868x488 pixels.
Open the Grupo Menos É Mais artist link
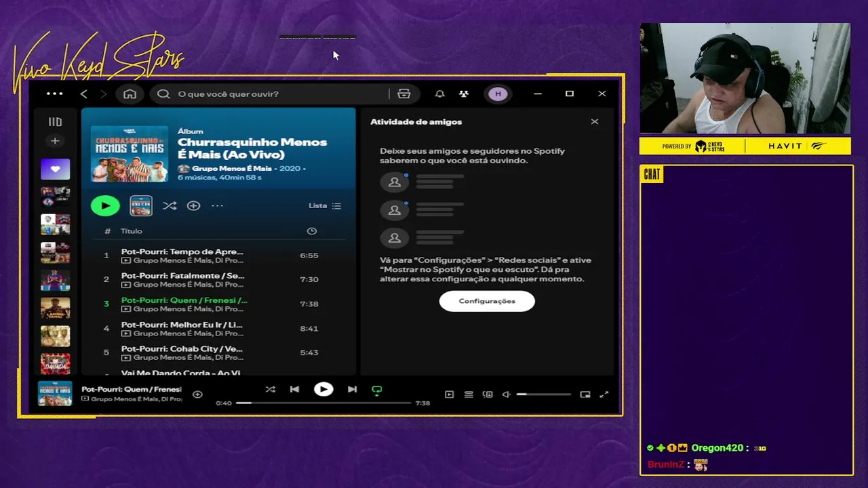pyautogui.click(x=231, y=168)
